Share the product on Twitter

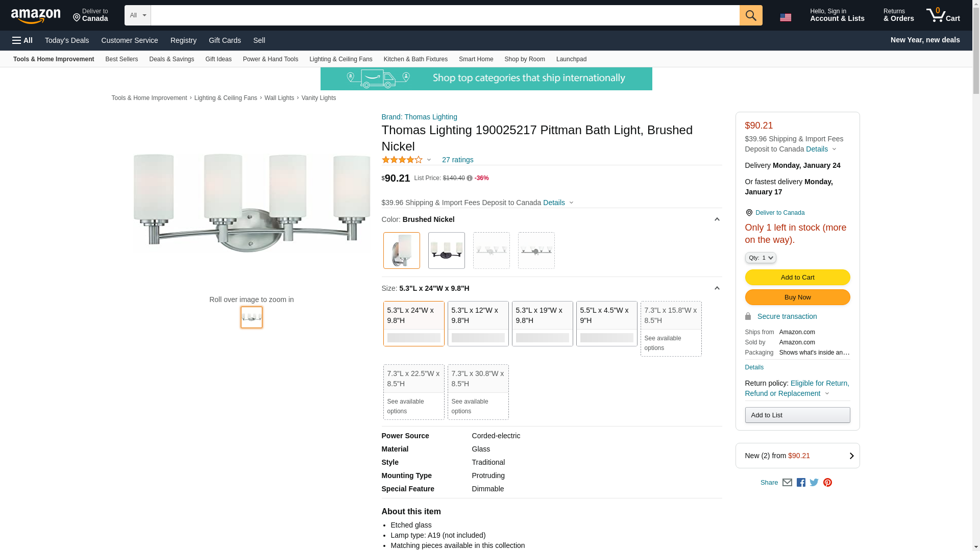(x=814, y=483)
